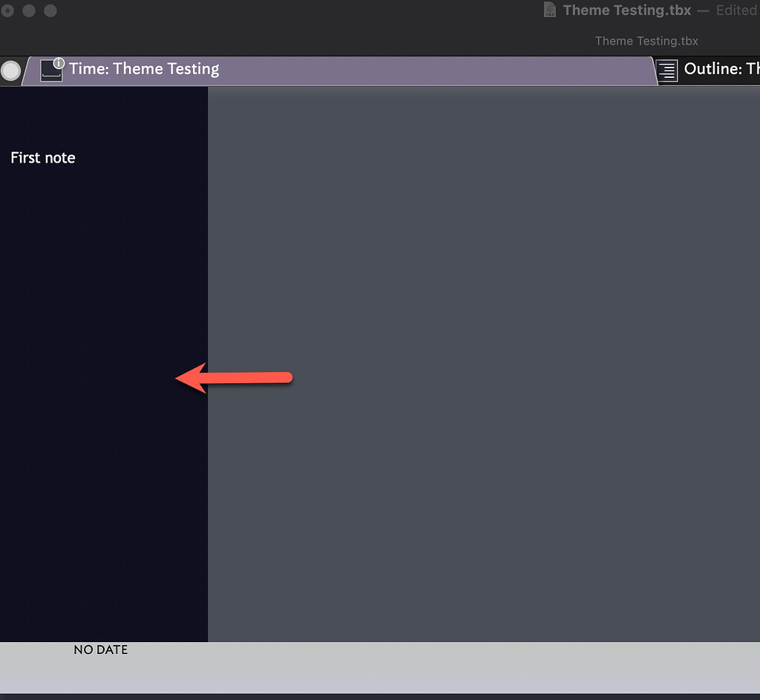Click the green zoom traffic light
The width and height of the screenshot is (760, 700).
coord(49,11)
